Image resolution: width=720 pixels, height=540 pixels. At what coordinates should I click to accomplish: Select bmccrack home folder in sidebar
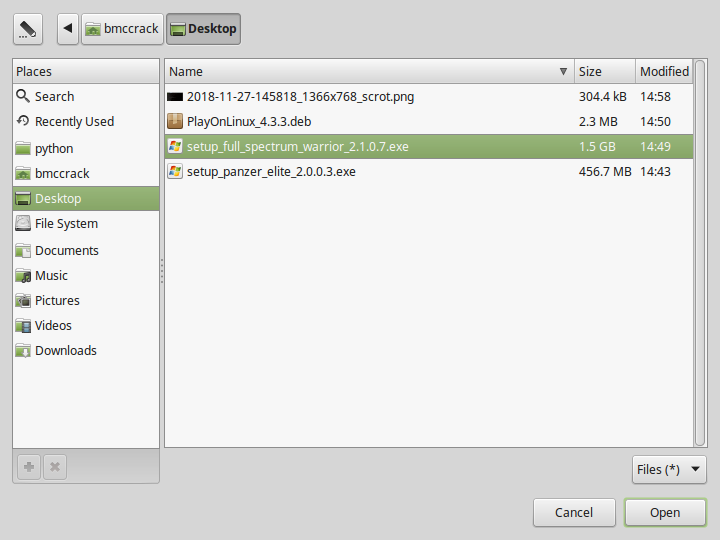coord(86,173)
